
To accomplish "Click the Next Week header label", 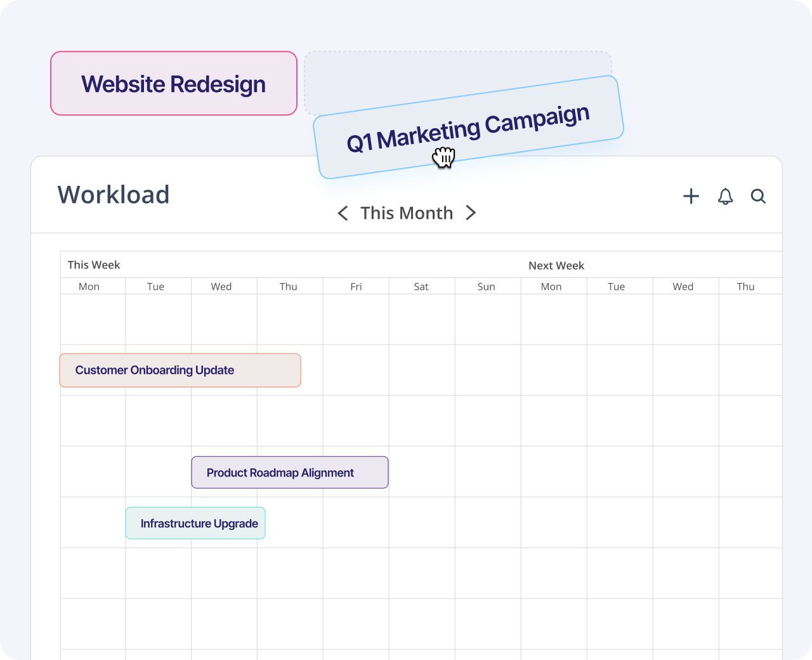I will (x=556, y=265).
